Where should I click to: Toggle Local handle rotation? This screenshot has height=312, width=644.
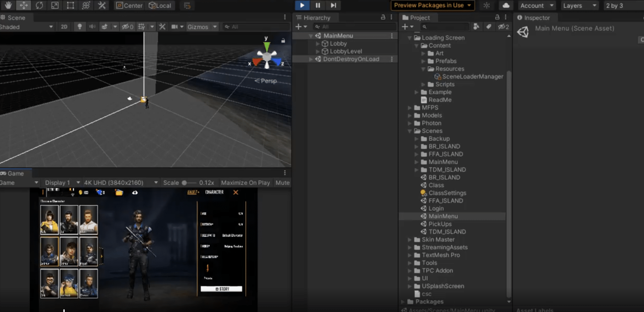(160, 5)
